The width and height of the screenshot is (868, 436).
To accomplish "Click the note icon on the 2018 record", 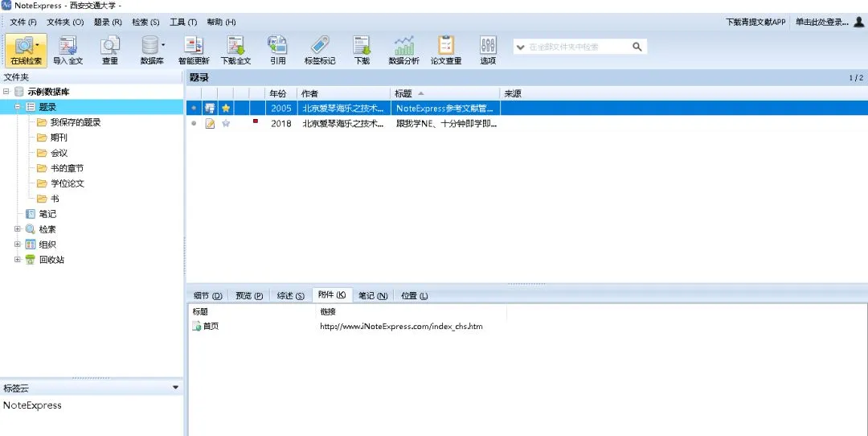I will (210, 124).
